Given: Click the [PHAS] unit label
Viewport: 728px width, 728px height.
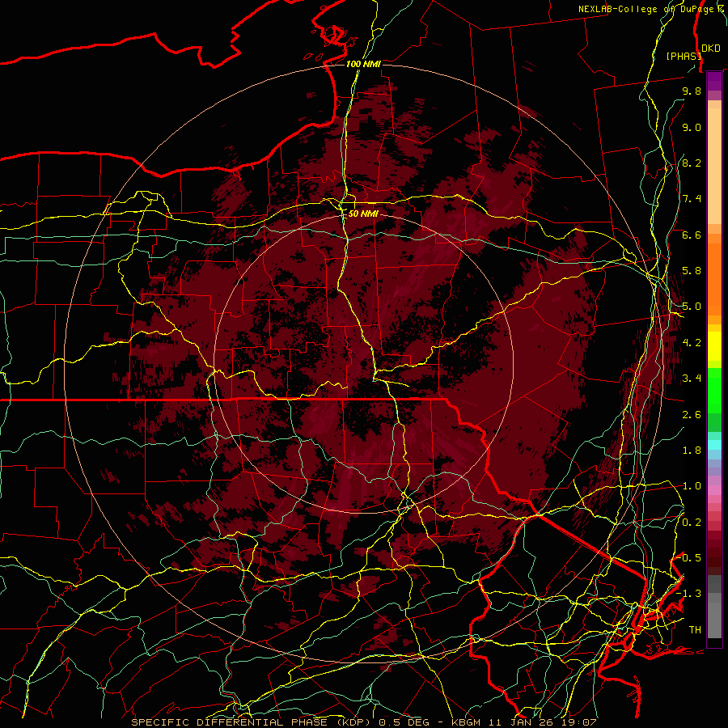Looking at the screenshot, I should click(684, 56).
